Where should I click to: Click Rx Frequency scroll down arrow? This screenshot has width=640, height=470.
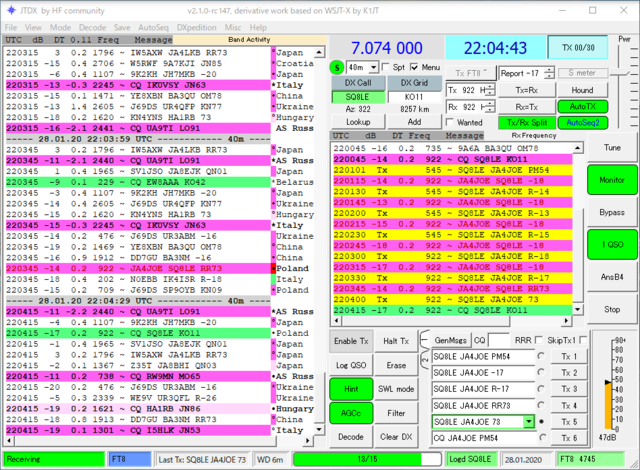click(x=578, y=310)
